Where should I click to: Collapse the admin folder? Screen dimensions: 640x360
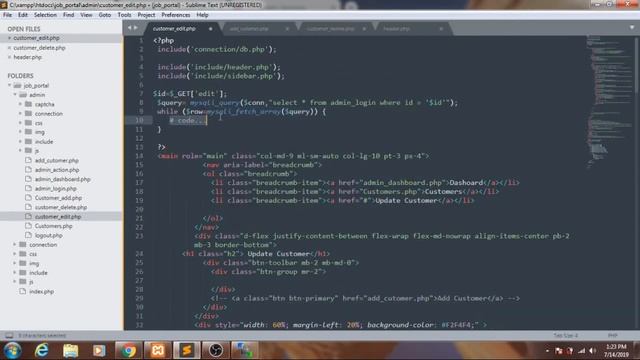(15, 95)
